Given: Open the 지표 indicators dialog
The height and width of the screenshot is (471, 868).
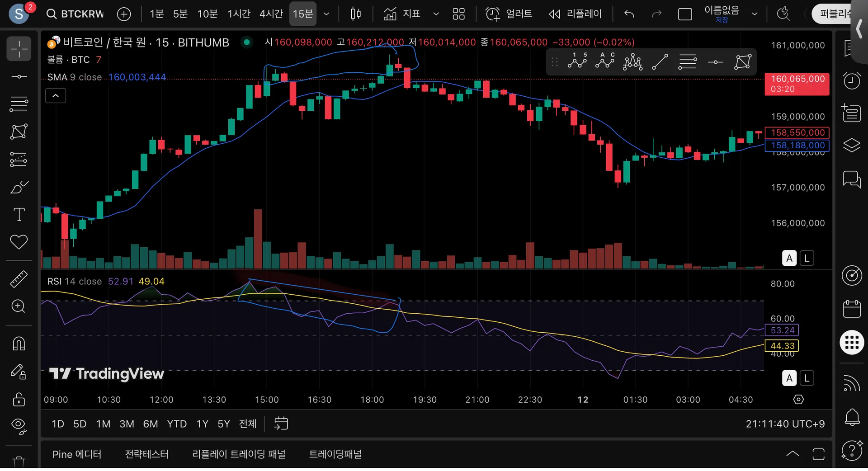Looking at the screenshot, I should tap(402, 14).
